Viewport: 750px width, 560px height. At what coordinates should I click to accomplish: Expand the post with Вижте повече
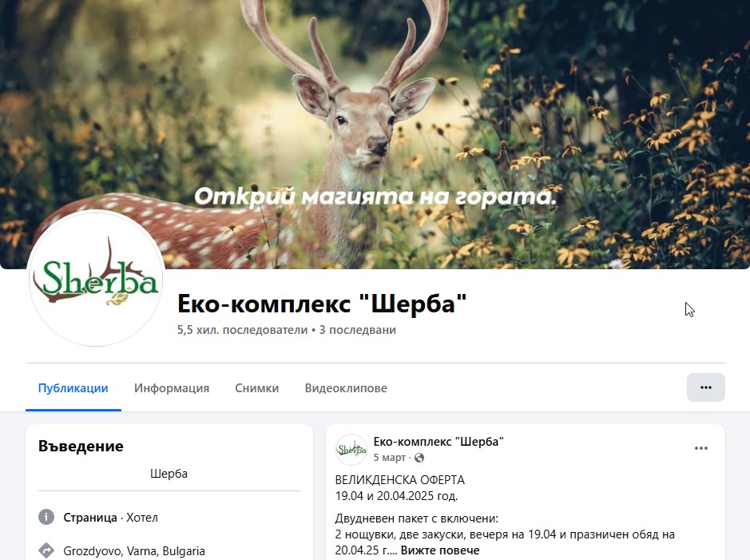[439, 550]
